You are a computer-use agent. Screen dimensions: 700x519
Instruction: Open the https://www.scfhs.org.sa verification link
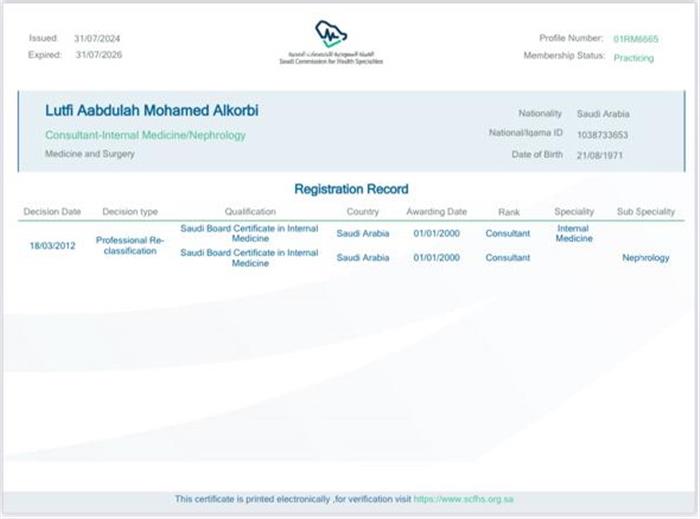pos(463,499)
